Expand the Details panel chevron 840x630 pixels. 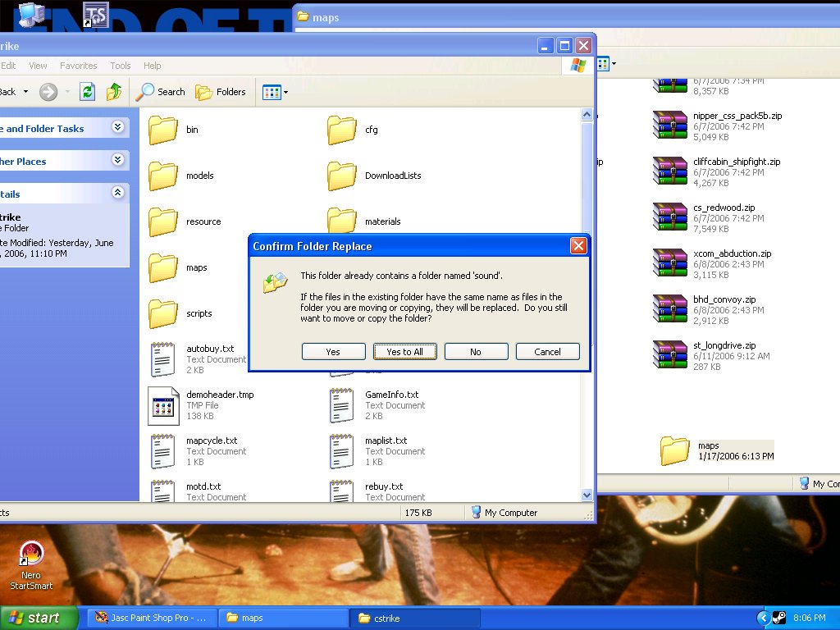(117, 193)
